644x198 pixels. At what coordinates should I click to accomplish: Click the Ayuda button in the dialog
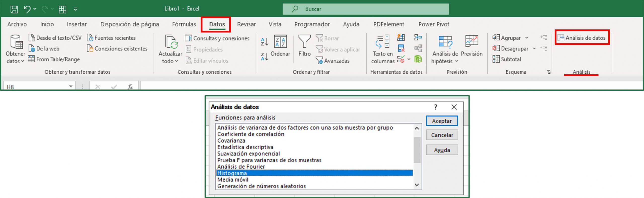442,150
